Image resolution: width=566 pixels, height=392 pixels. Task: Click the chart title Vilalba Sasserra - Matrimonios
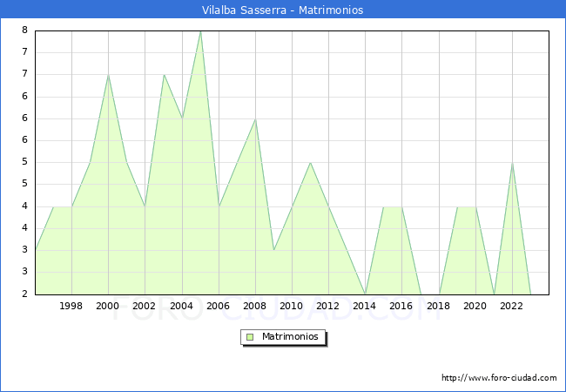pos(282,10)
